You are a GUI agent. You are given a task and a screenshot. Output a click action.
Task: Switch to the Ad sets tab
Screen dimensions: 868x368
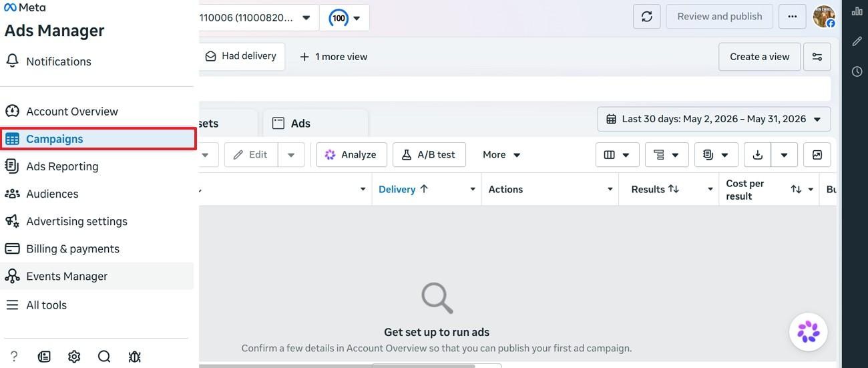(228, 124)
